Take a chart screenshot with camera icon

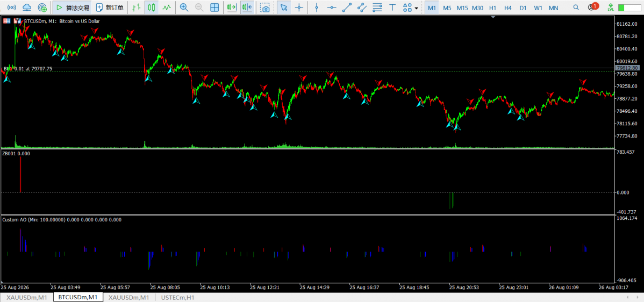[266, 8]
